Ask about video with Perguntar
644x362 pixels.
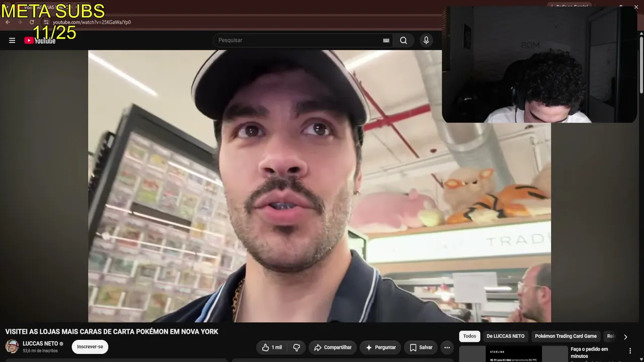pyautogui.click(x=380, y=347)
